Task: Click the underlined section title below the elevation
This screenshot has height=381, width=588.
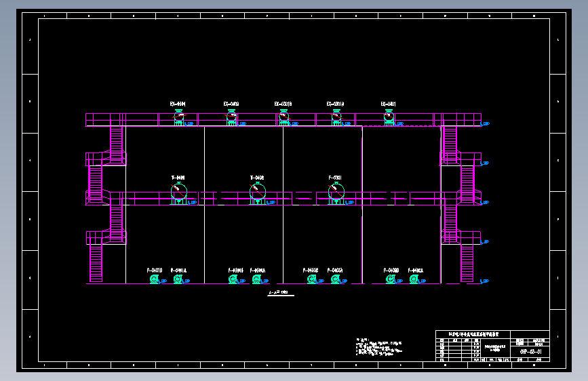Action: coord(281,292)
